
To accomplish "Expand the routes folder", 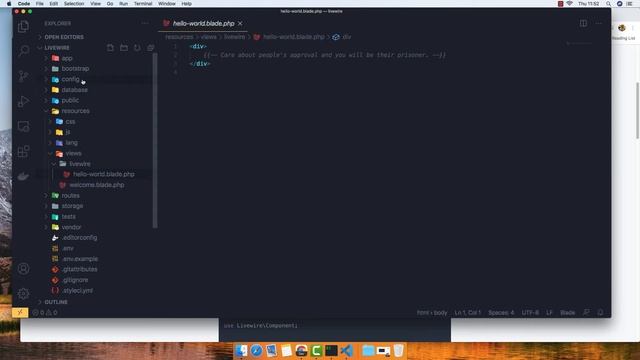I will [70, 196].
